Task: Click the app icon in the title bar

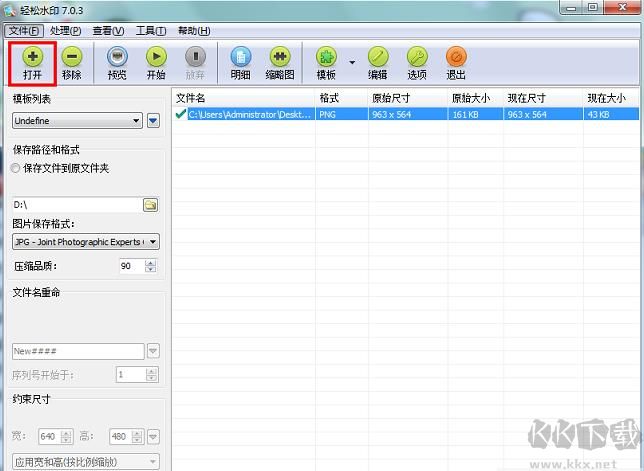Action: pyautogui.click(x=10, y=11)
